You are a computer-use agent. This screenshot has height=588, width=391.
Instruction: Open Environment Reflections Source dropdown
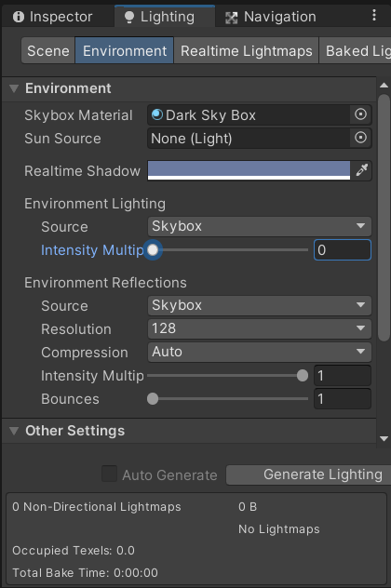260,305
